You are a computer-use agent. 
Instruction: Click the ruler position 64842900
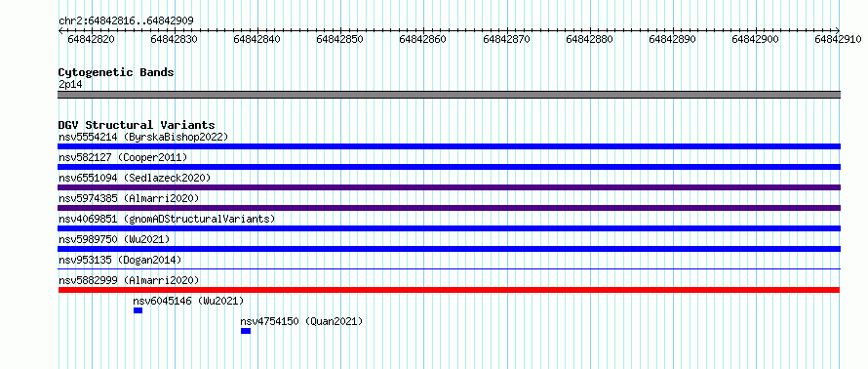point(755,39)
